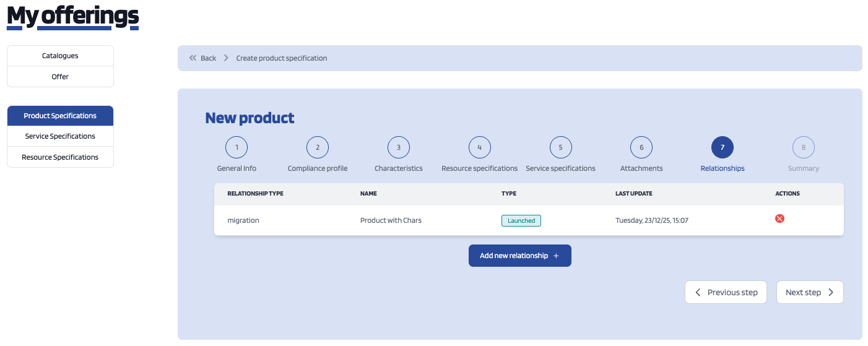Open the Catalogues section

click(x=60, y=56)
